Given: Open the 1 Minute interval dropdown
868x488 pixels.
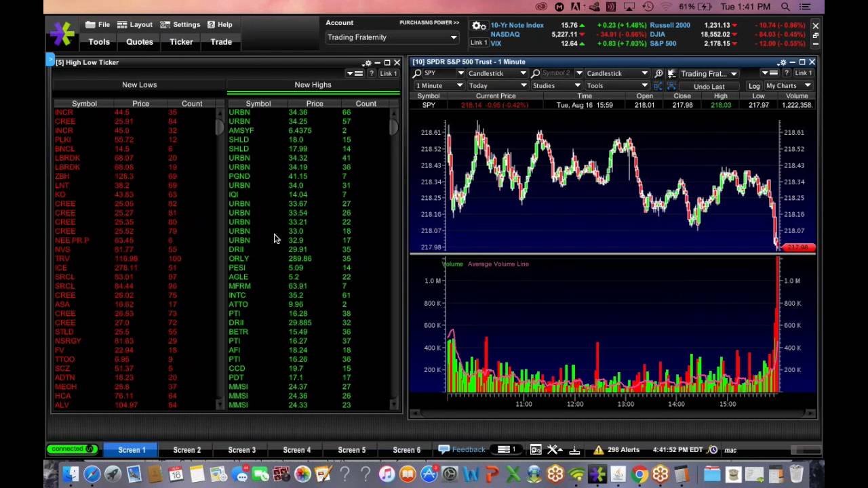Looking at the screenshot, I should [439, 85].
